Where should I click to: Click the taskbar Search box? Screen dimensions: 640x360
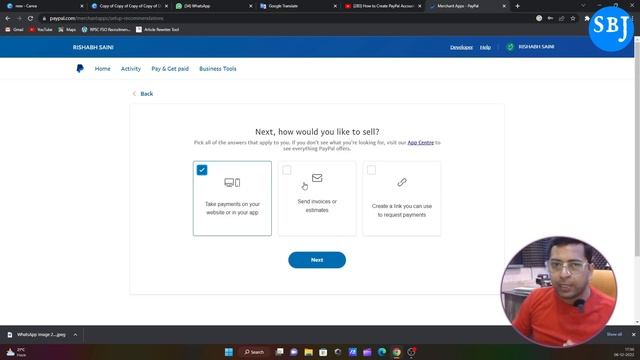[254, 352]
